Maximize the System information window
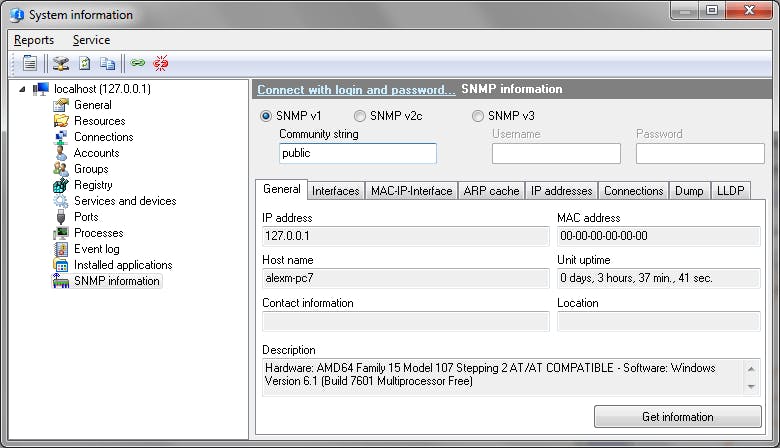 [x=712, y=10]
